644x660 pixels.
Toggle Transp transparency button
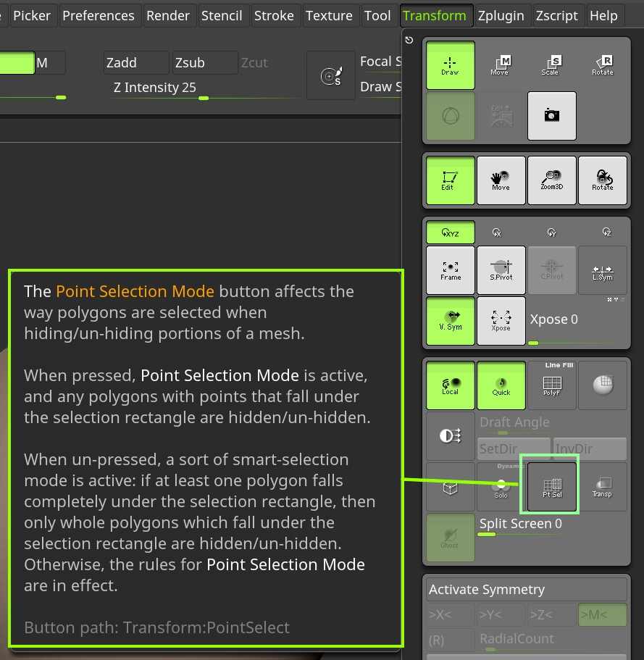coord(602,487)
